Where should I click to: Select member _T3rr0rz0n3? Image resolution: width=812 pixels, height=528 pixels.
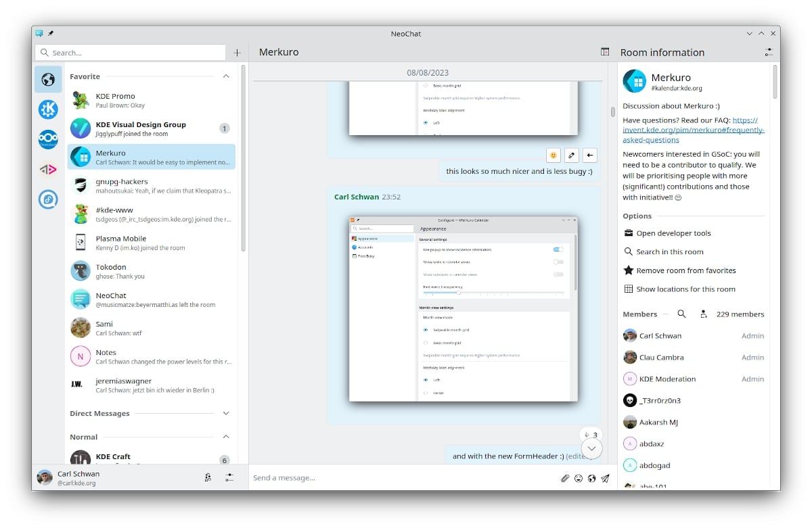click(694, 401)
